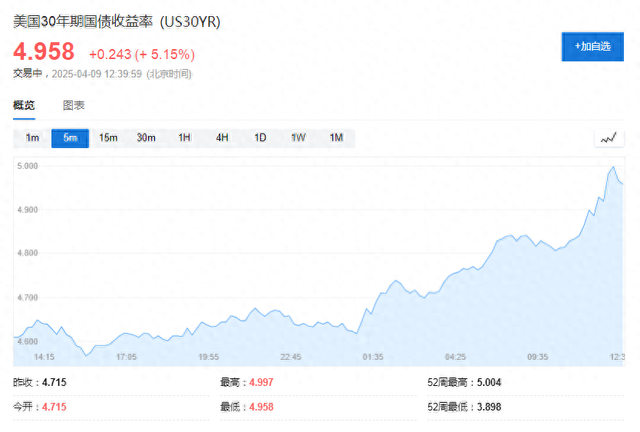This screenshot has height=432, width=640.
Task: Switch to the 概览 overview tab
Action: (24, 105)
